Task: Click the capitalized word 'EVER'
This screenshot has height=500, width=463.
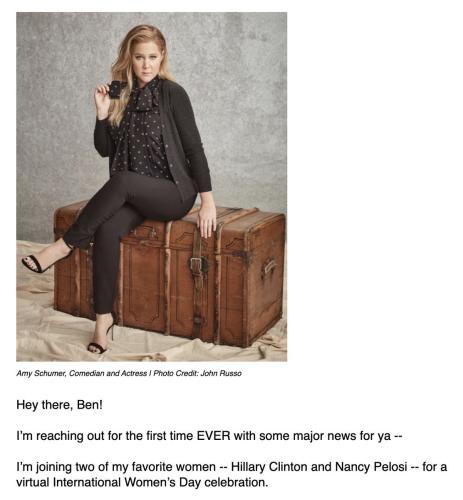Action: (x=213, y=436)
